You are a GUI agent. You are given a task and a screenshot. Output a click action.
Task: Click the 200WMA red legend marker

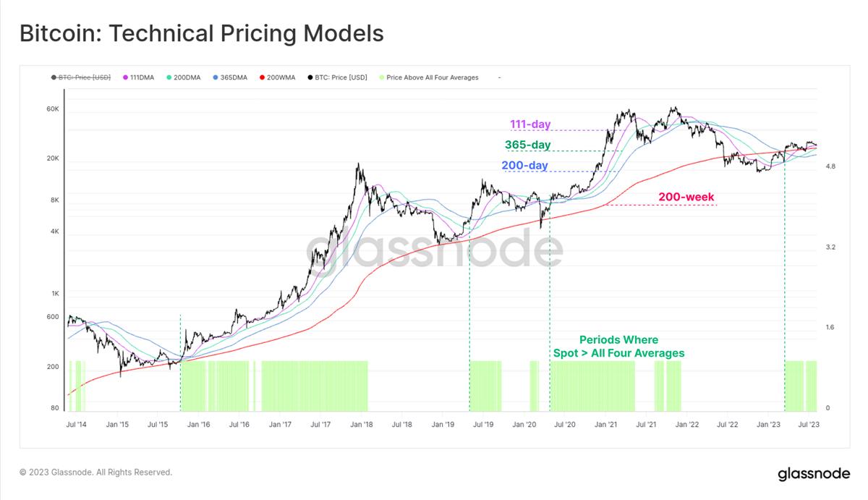click(x=261, y=77)
